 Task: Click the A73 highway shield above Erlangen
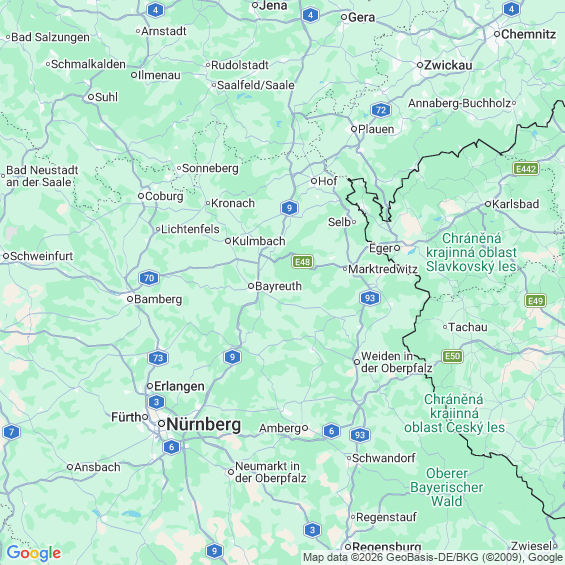(x=158, y=358)
